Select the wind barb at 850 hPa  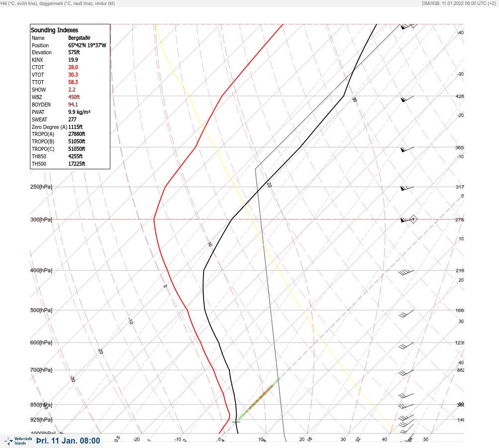point(406,406)
